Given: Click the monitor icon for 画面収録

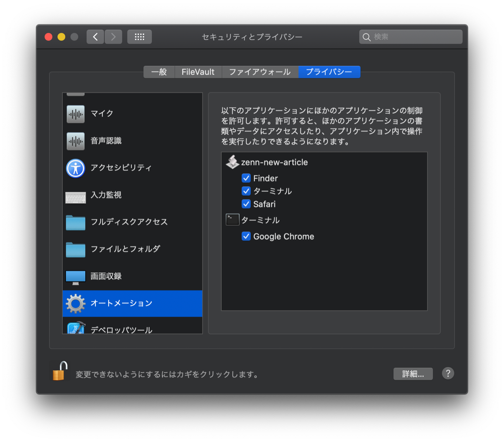Looking at the screenshot, I should [x=76, y=277].
